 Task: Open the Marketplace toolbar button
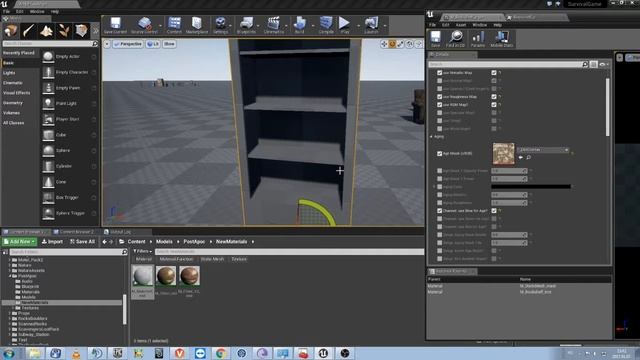(197, 25)
